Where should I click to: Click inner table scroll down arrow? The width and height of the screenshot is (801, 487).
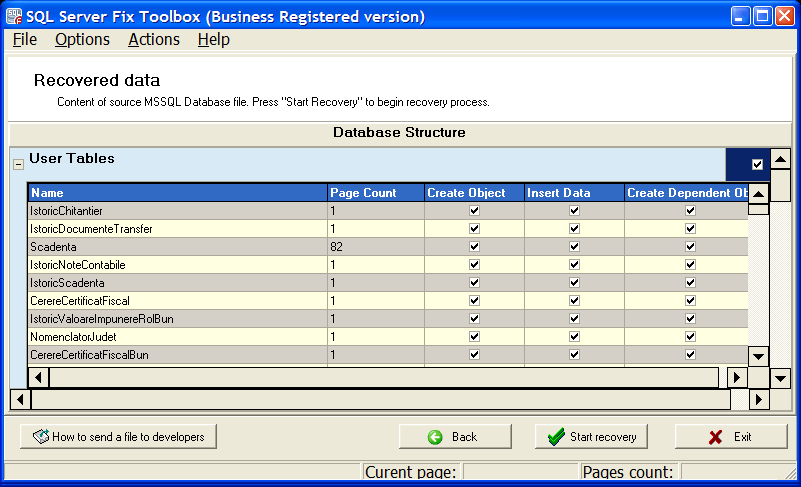[759, 356]
